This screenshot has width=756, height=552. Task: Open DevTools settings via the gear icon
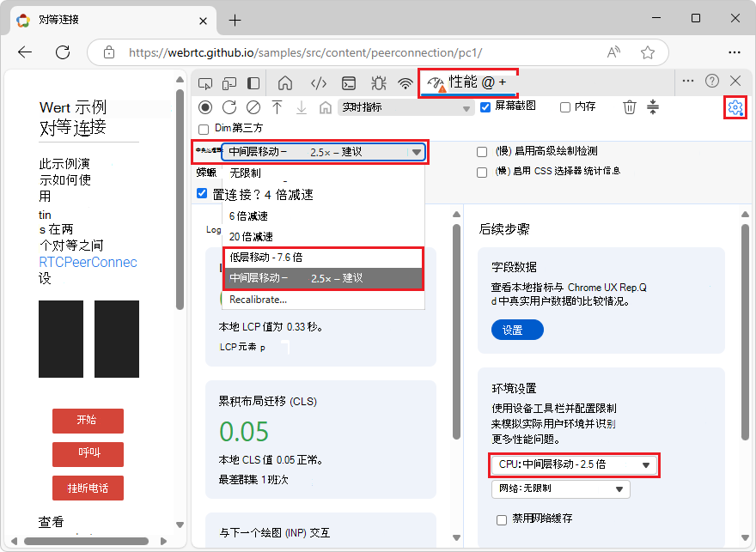coord(734,107)
